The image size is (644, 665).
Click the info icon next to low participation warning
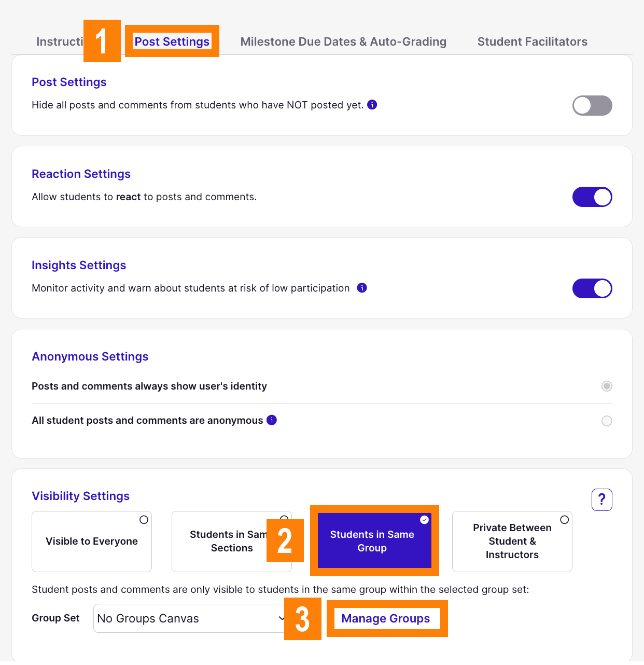pos(362,288)
